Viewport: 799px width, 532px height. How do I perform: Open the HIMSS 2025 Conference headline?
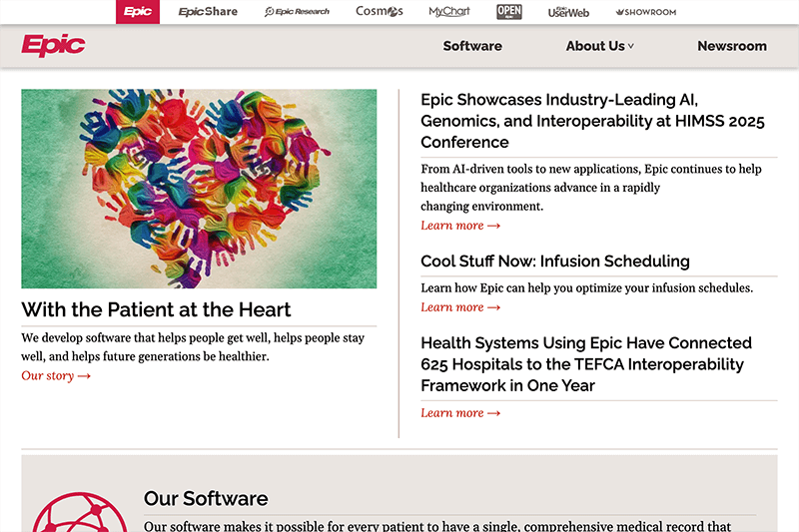tap(592, 121)
